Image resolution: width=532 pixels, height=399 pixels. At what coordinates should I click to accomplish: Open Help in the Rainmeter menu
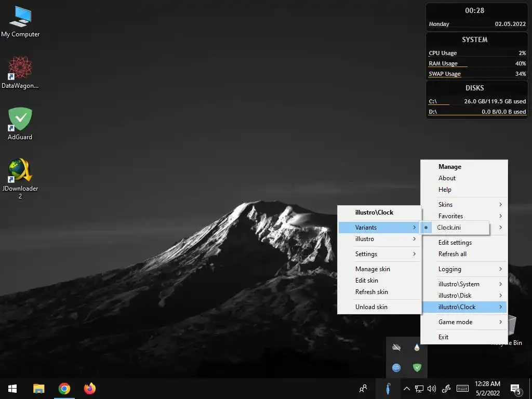464,190
